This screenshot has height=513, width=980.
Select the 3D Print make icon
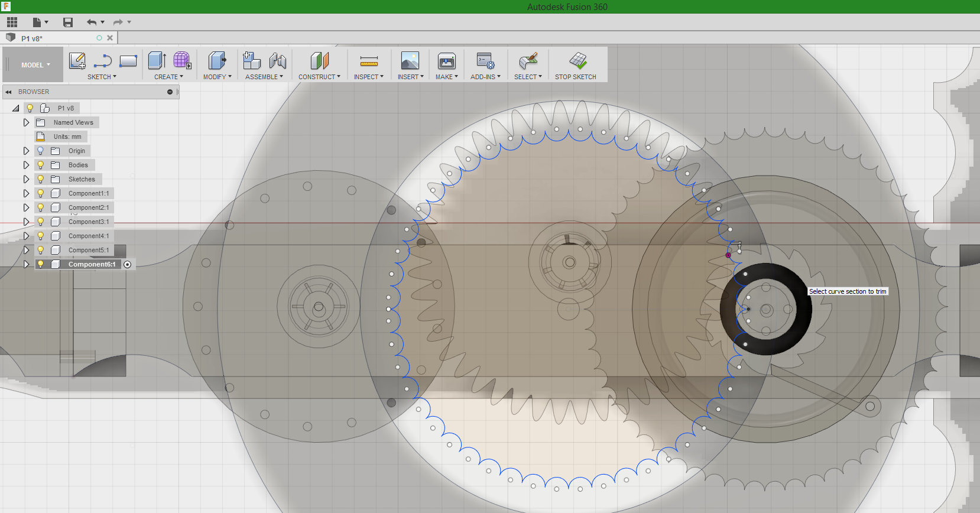tap(447, 60)
